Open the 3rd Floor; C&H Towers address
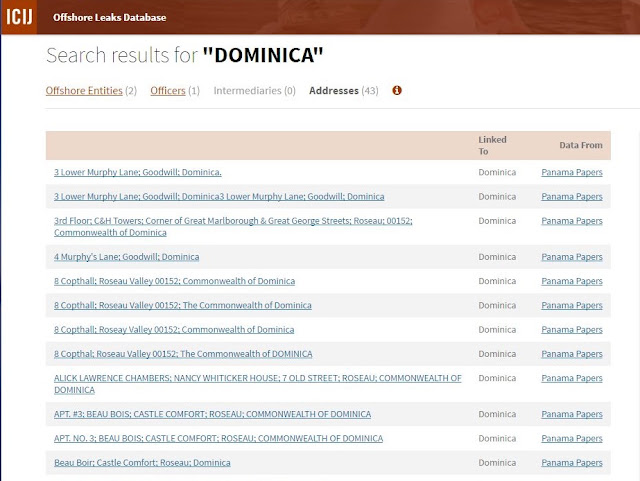The image size is (640, 481). click(x=233, y=227)
